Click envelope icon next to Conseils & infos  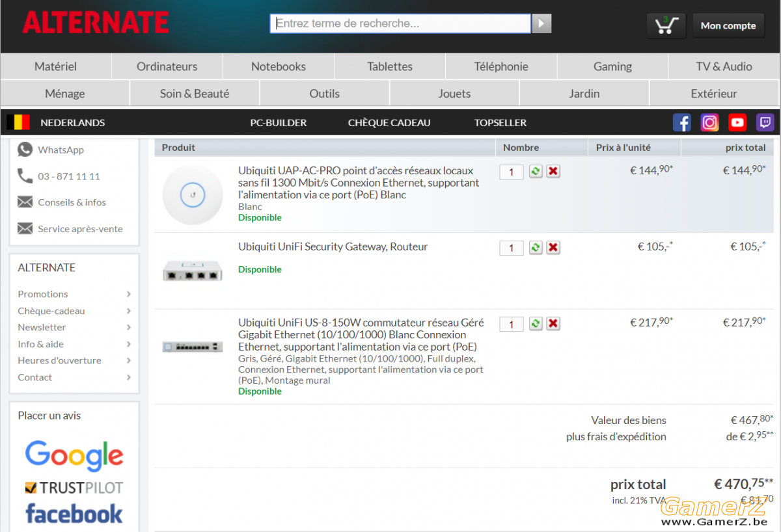point(25,202)
